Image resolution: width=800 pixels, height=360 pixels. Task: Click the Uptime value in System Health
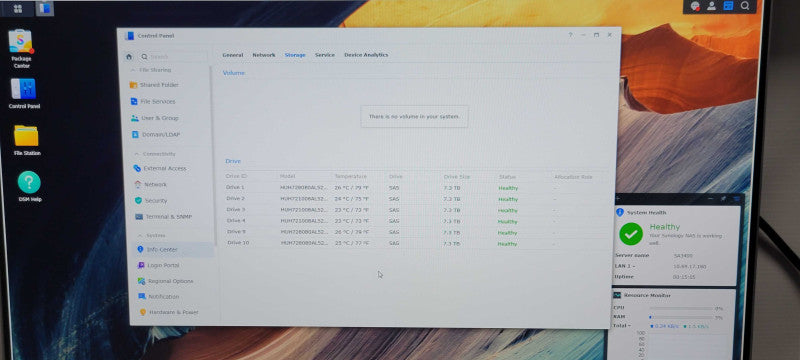click(x=684, y=277)
